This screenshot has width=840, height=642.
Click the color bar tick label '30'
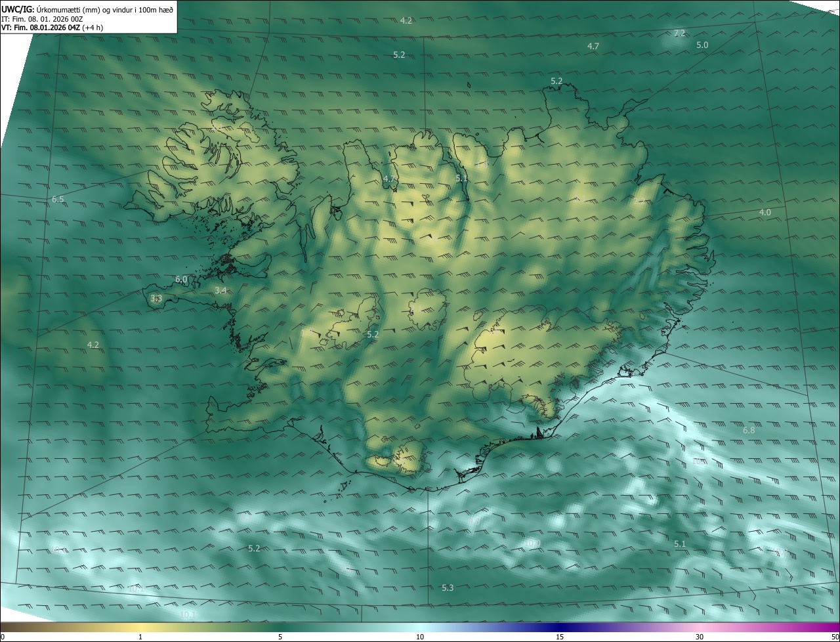[x=700, y=637]
